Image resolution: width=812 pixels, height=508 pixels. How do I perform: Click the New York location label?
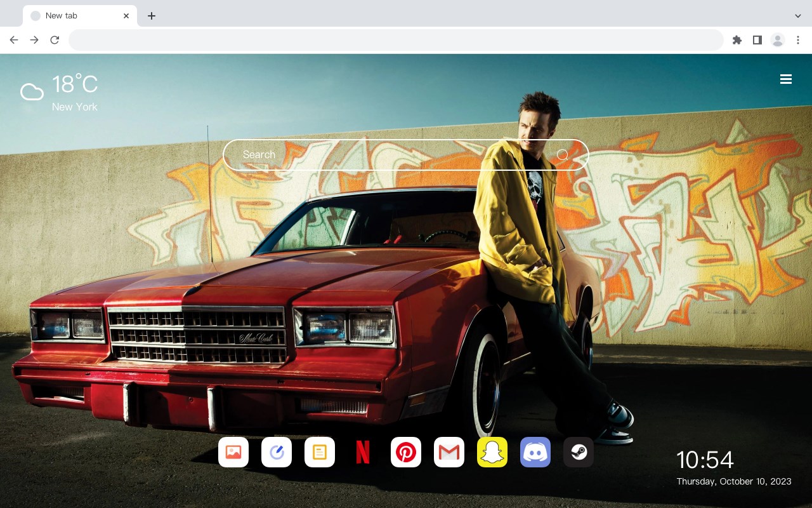click(x=75, y=107)
